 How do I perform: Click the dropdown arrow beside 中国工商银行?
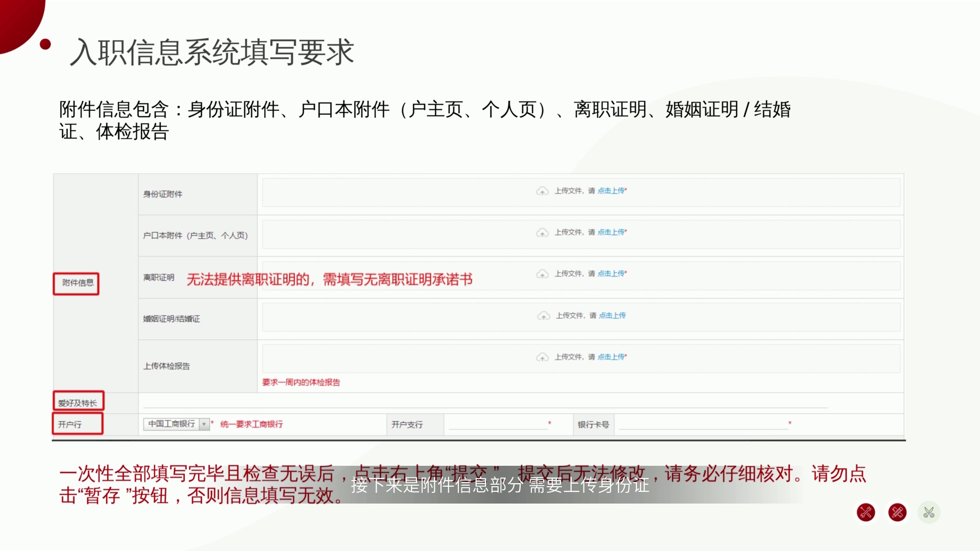(205, 424)
